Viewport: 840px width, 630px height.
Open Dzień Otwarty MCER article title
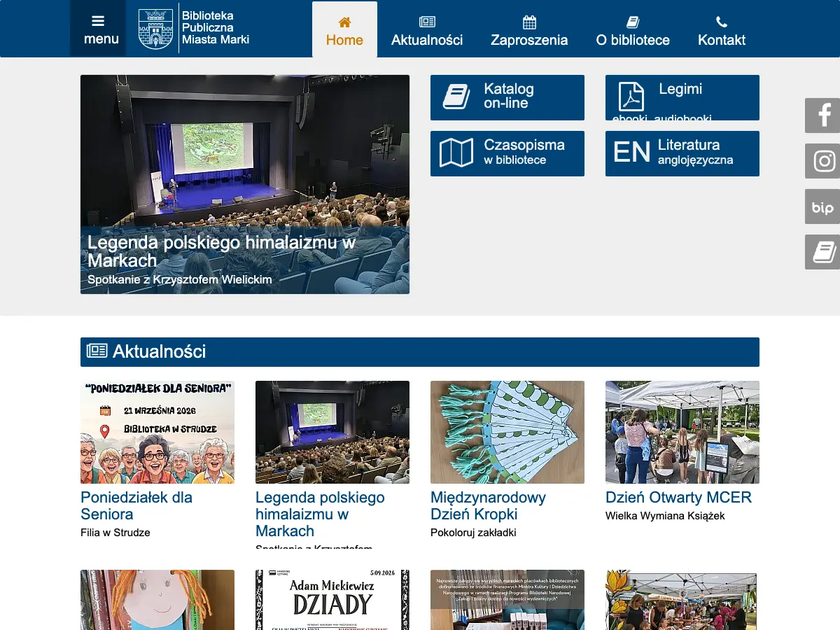tap(678, 497)
